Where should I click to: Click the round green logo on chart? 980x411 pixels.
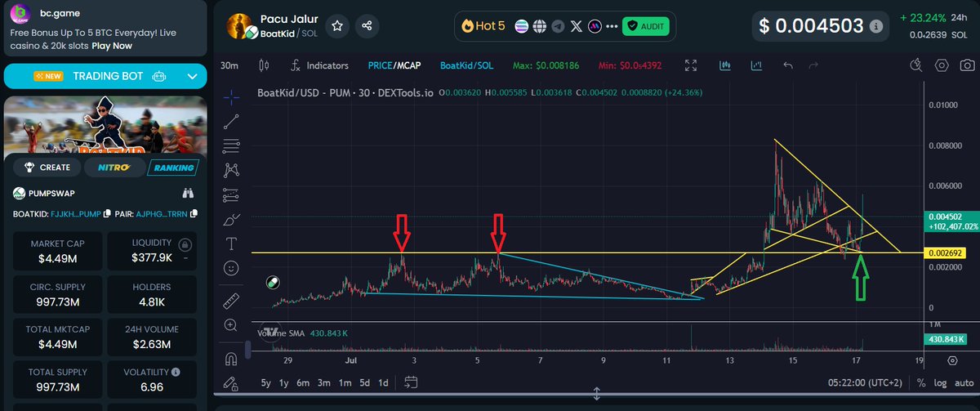click(x=273, y=282)
